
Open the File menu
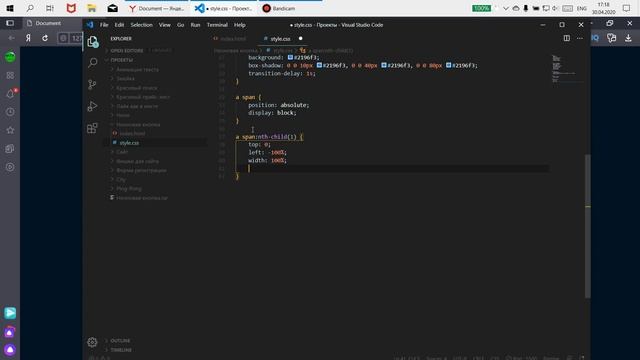[x=104, y=25]
